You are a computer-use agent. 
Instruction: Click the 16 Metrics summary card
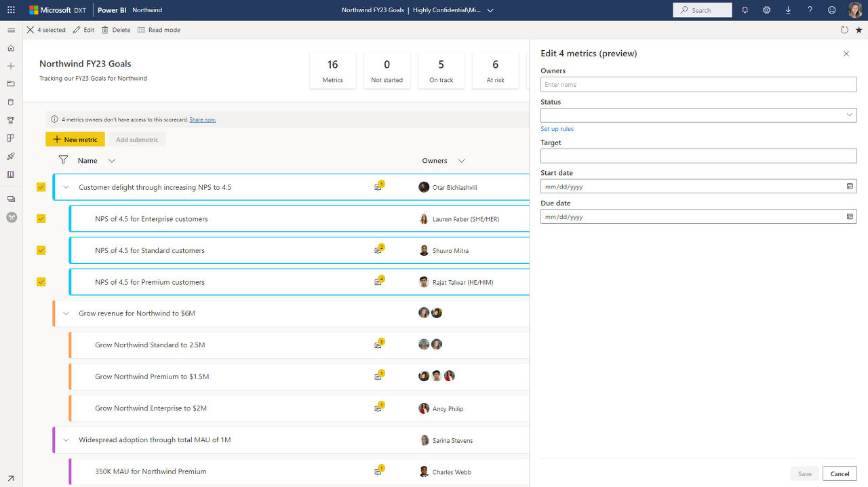coord(333,71)
